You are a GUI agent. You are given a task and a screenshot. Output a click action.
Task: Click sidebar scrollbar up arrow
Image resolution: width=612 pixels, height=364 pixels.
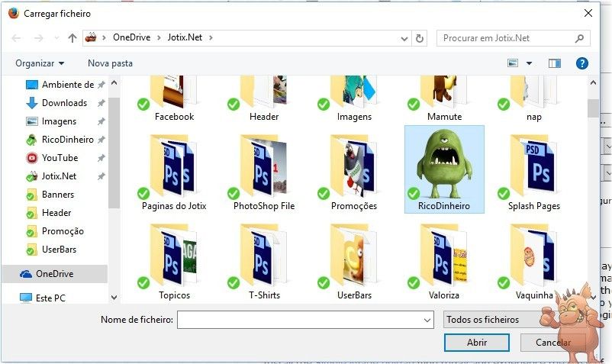[114, 82]
